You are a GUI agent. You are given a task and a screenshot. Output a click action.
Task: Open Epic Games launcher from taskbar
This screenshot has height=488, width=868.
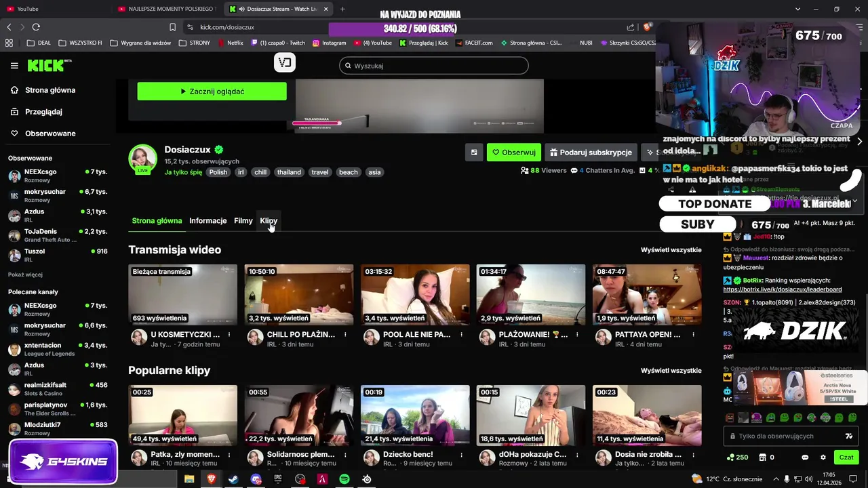click(x=278, y=479)
